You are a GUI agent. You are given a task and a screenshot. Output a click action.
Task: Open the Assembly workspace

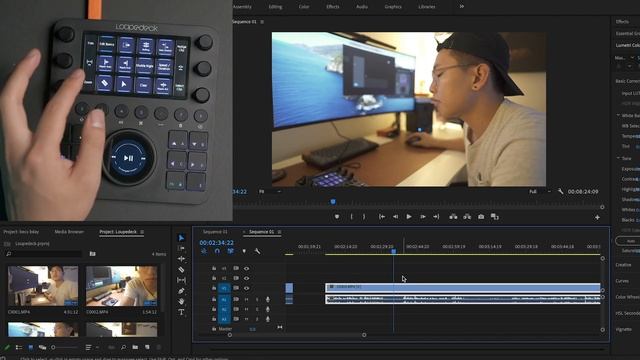(x=242, y=7)
